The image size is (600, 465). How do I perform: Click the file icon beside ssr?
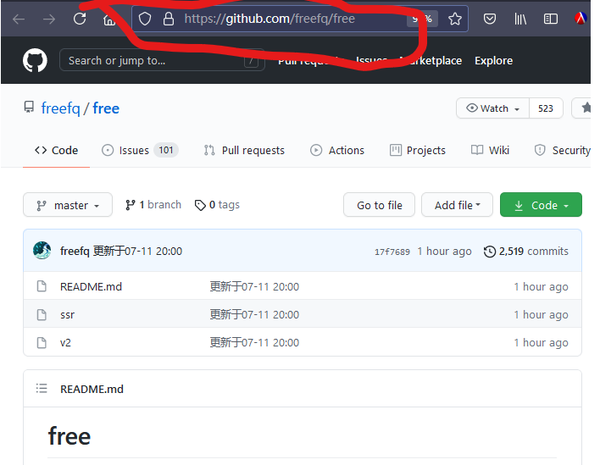point(41,315)
